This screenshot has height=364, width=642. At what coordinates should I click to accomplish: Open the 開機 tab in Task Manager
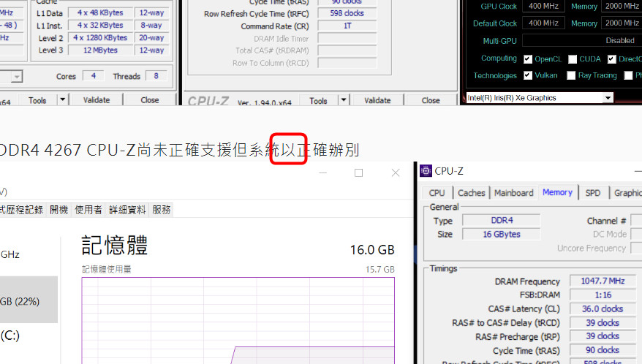pos(58,210)
